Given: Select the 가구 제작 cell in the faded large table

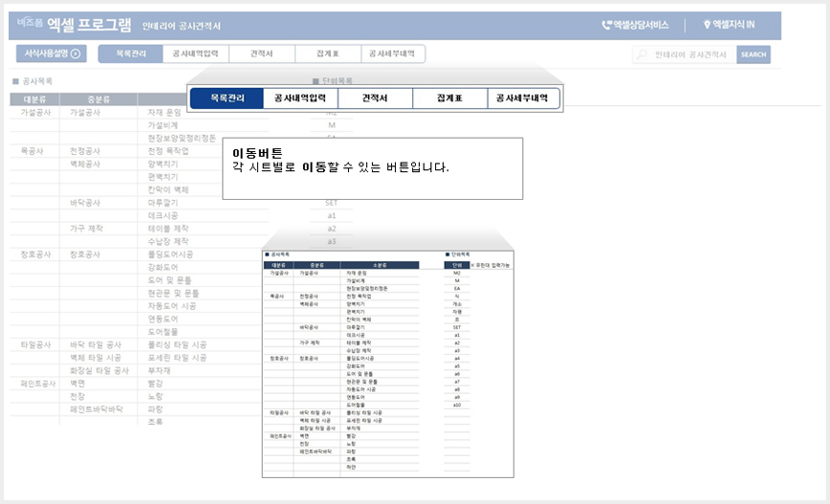Looking at the screenshot, I should pyautogui.click(x=87, y=229).
